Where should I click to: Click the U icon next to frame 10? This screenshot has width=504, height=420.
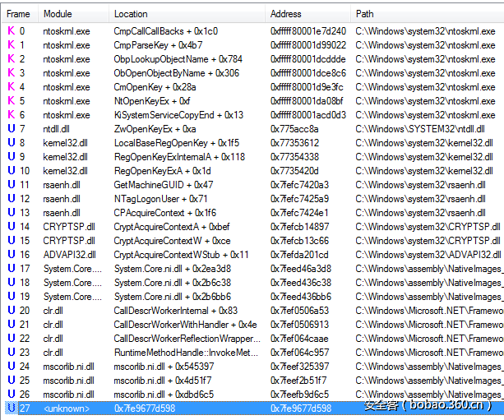12,171
